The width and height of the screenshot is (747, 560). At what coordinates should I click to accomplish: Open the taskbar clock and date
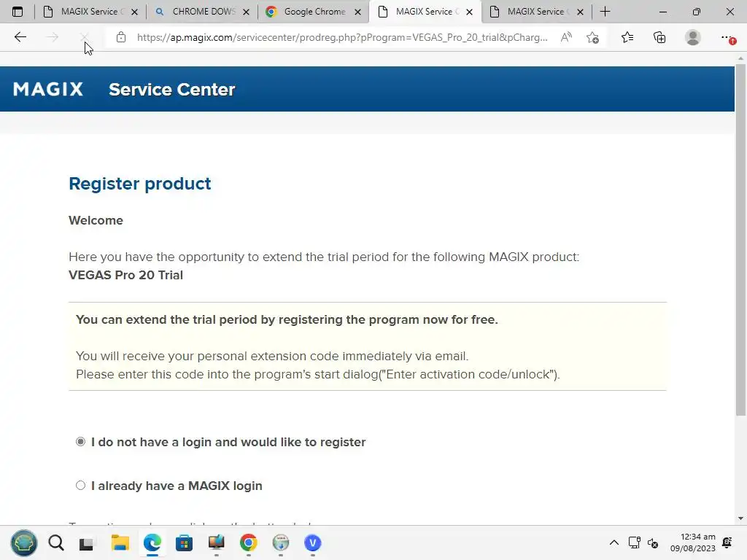click(x=693, y=542)
